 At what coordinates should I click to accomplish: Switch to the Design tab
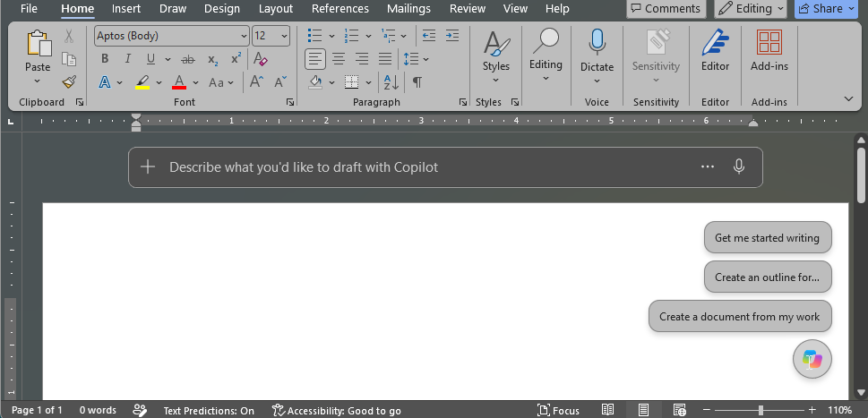pyautogui.click(x=222, y=9)
